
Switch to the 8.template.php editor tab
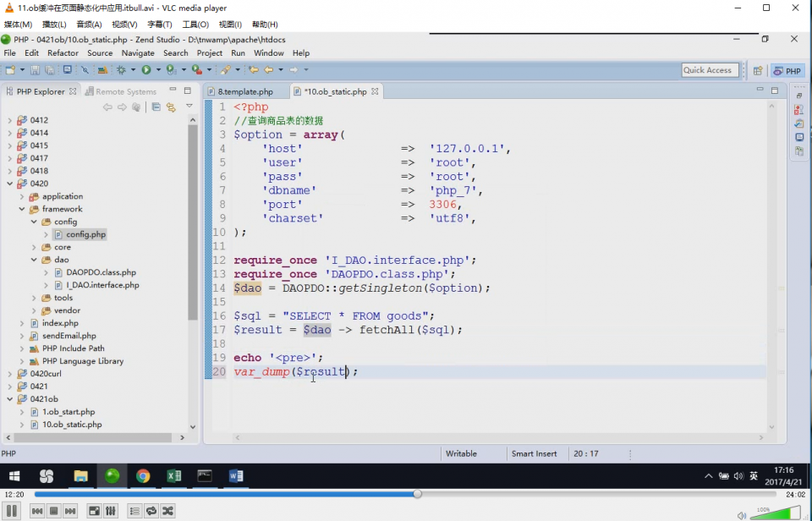(245, 91)
